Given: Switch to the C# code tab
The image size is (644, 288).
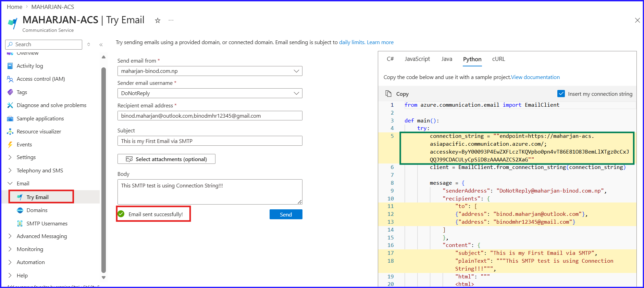Looking at the screenshot, I should [x=390, y=59].
